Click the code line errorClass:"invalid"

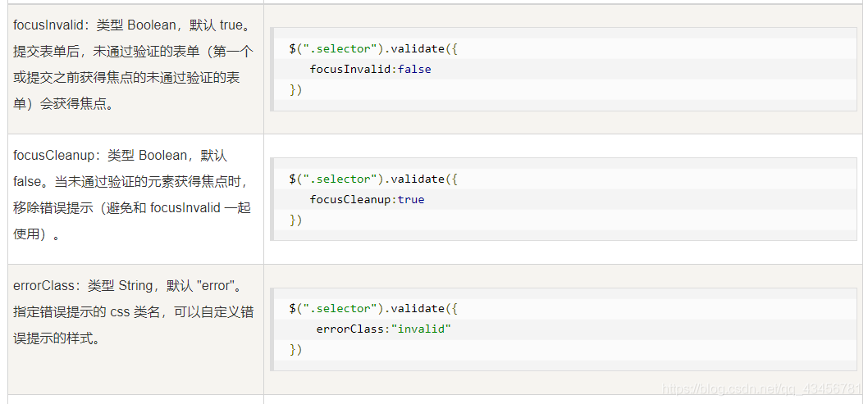pyautogui.click(x=384, y=329)
